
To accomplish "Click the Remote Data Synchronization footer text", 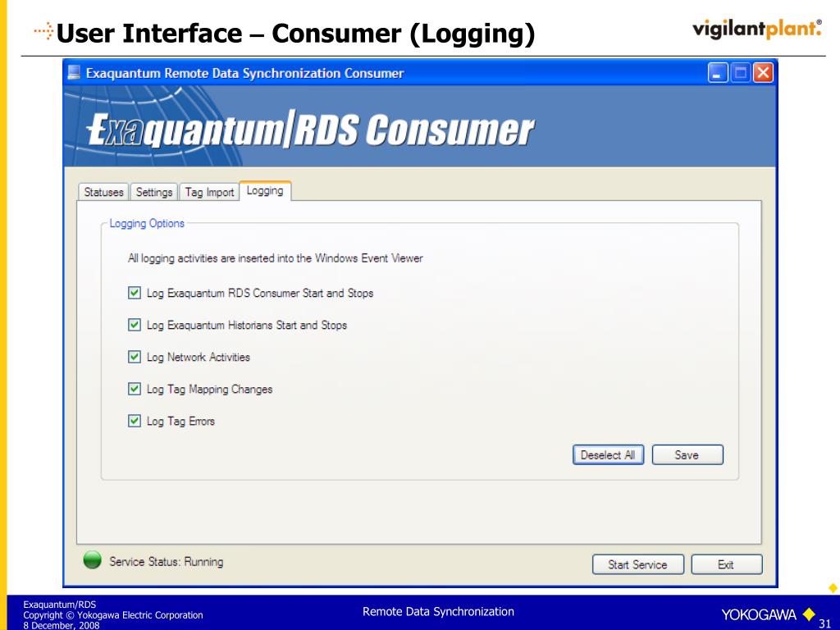I will tap(438, 612).
